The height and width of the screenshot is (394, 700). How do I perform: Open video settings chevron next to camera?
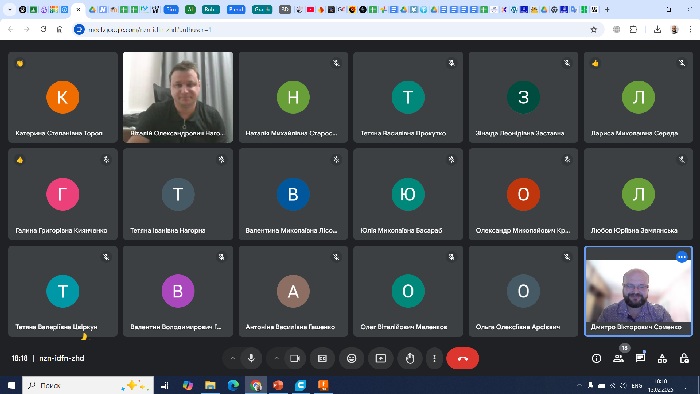coord(276,358)
